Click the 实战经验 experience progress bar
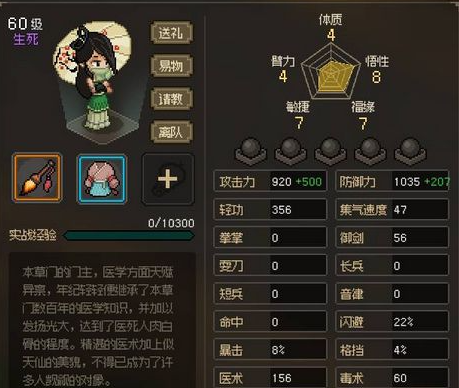 pyautogui.click(x=129, y=235)
